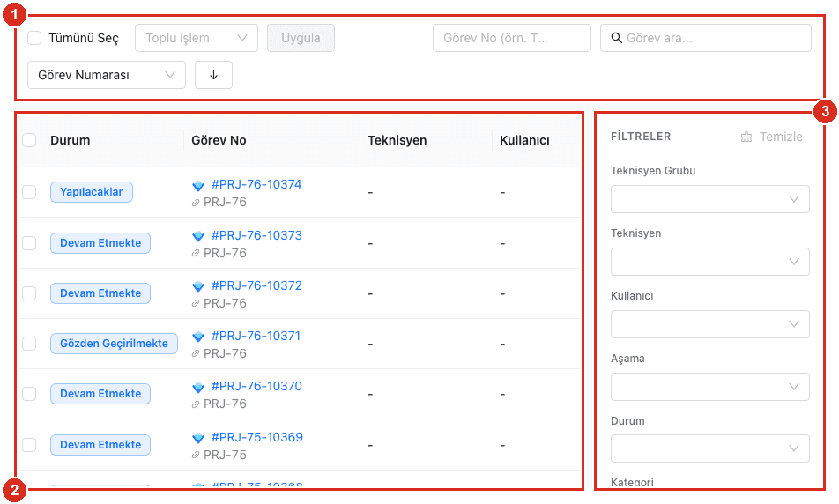Click link icon under #PRJ-76-10370

196,404
